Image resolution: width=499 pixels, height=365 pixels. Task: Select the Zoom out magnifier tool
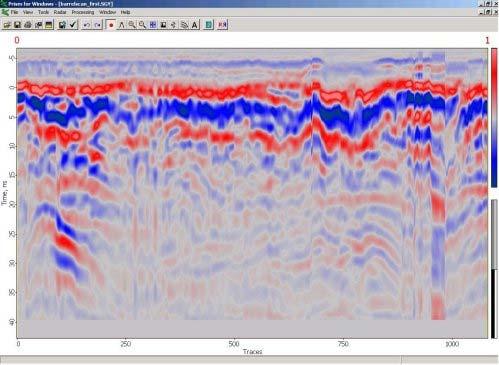(142, 25)
